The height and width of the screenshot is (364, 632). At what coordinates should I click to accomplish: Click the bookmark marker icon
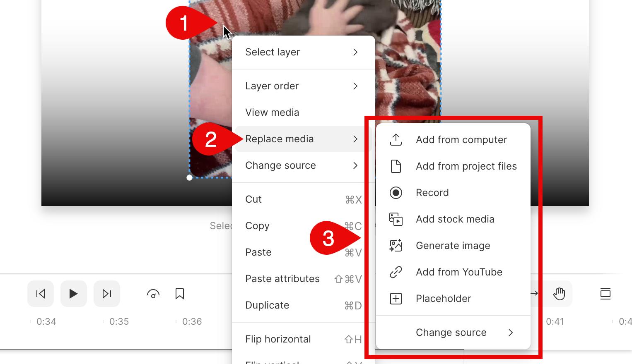click(x=180, y=294)
